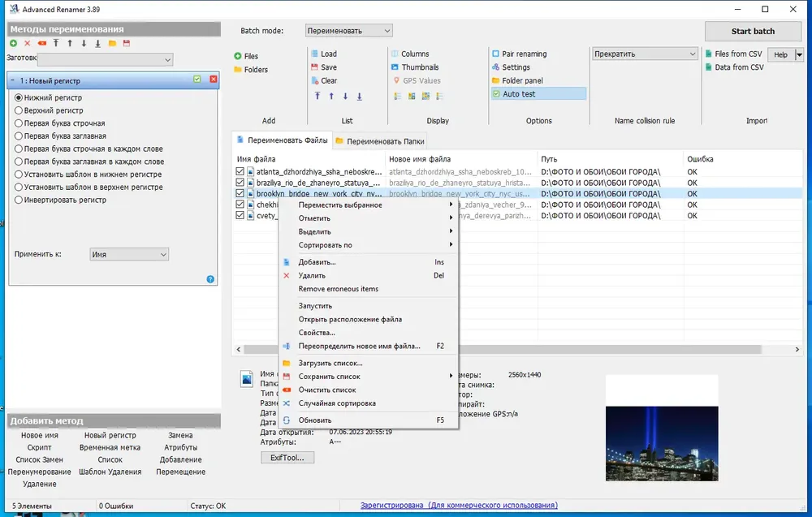
Task: Remove method 1 with red close icon
Action: (213, 80)
